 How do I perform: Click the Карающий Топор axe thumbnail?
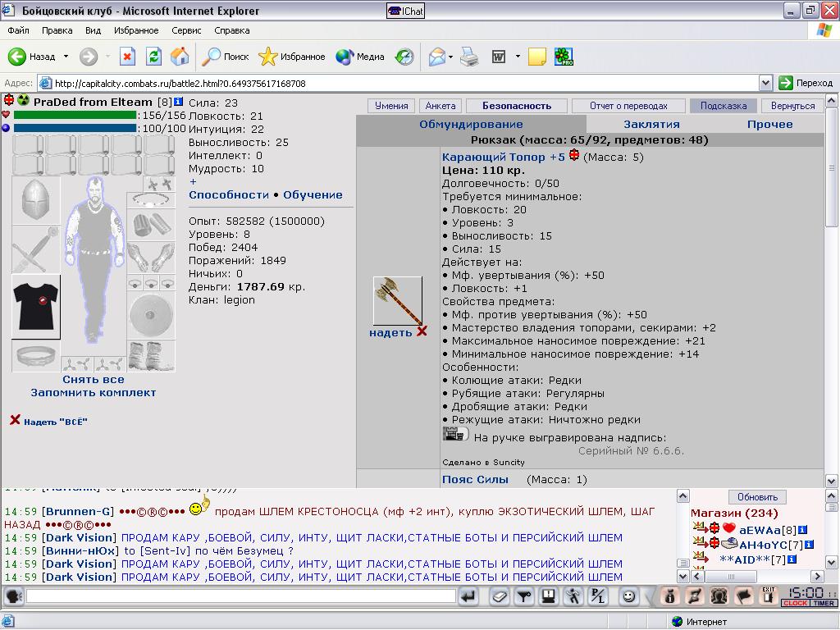pos(398,301)
